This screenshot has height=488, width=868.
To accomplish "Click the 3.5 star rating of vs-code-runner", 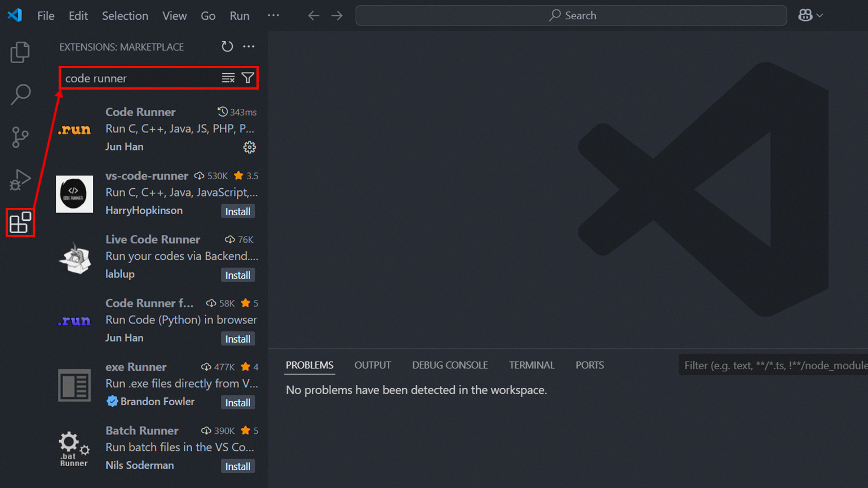I will tap(246, 176).
